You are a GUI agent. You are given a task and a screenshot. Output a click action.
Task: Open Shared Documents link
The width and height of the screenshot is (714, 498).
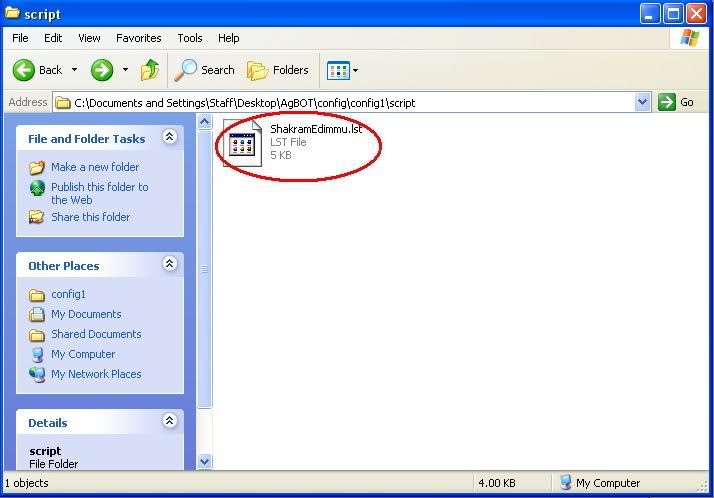[x=96, y=334]
